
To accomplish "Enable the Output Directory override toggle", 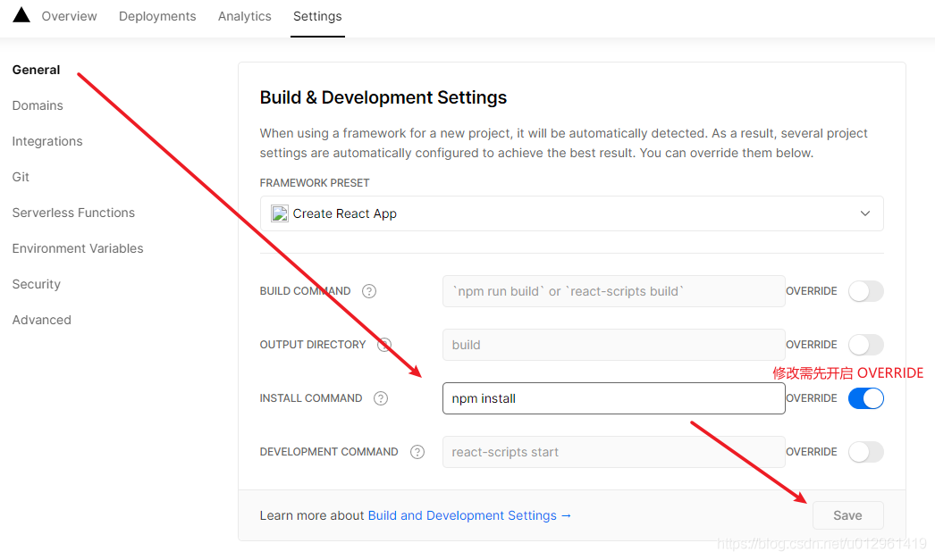I will 866,345.
